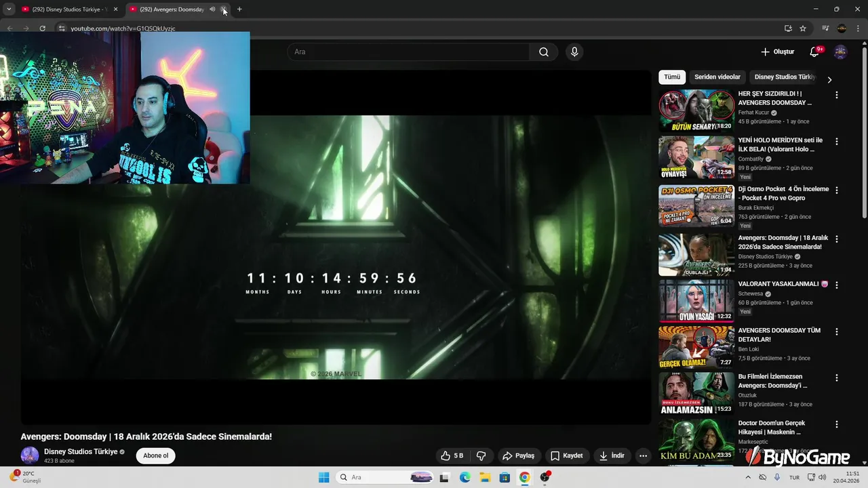Open options for YENİ HOLO MERİDYEN video
Viewport: 868px width, 488px height.
(x=836, y=142)
